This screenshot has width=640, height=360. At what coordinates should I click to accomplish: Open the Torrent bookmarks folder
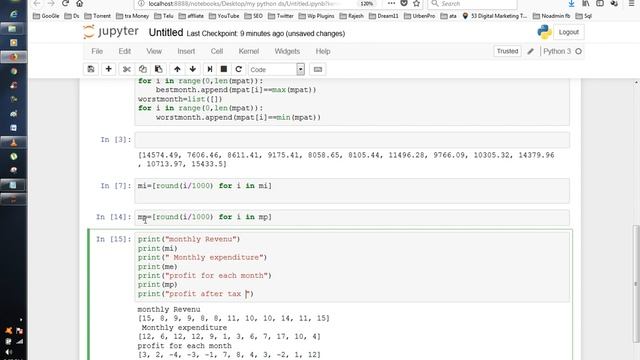click(98, 16)
